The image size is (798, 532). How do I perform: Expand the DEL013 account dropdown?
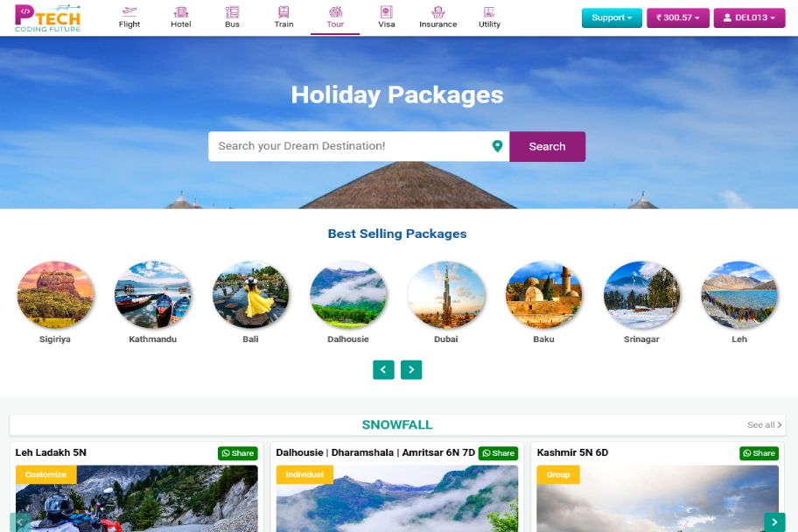(749, 17)
